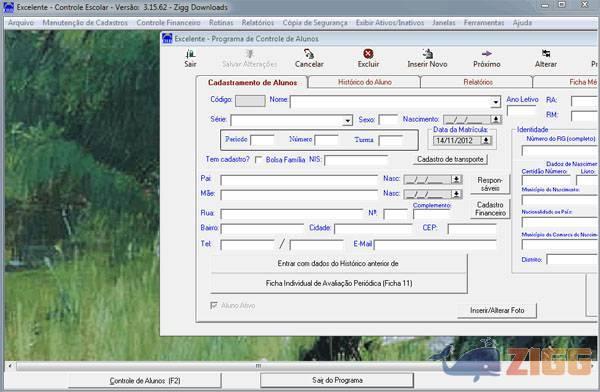Maximize the main Excelente window

tap(562, 5)
